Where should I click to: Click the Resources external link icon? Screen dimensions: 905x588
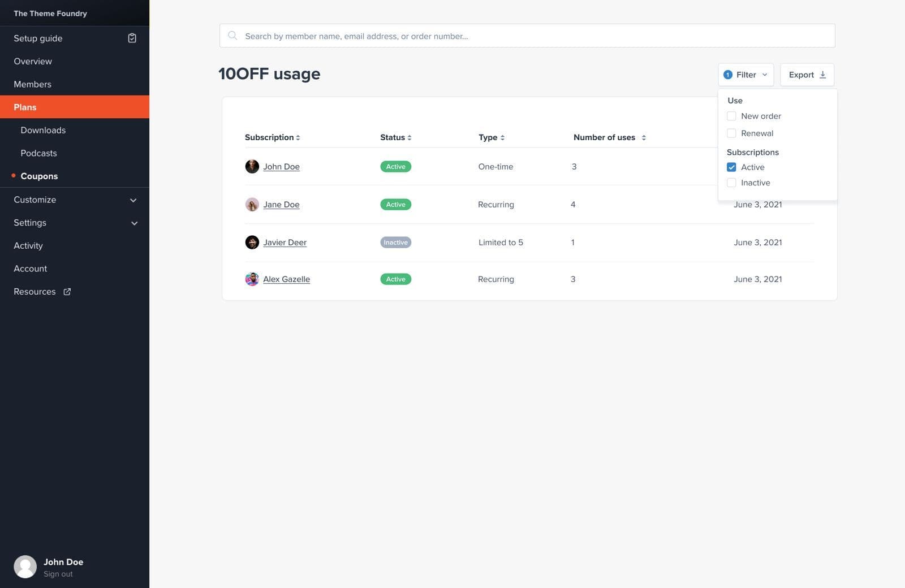pos(67,292)
